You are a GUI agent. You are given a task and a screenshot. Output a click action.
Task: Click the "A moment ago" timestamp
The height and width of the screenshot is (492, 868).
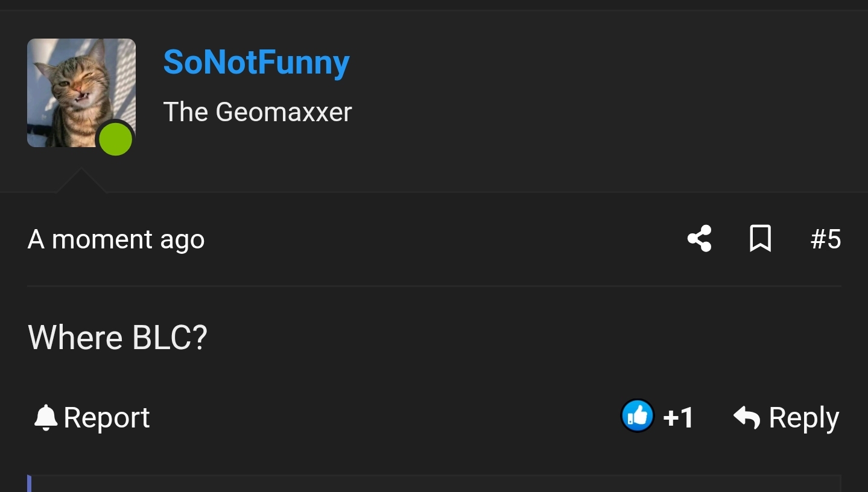coord(116,239)
